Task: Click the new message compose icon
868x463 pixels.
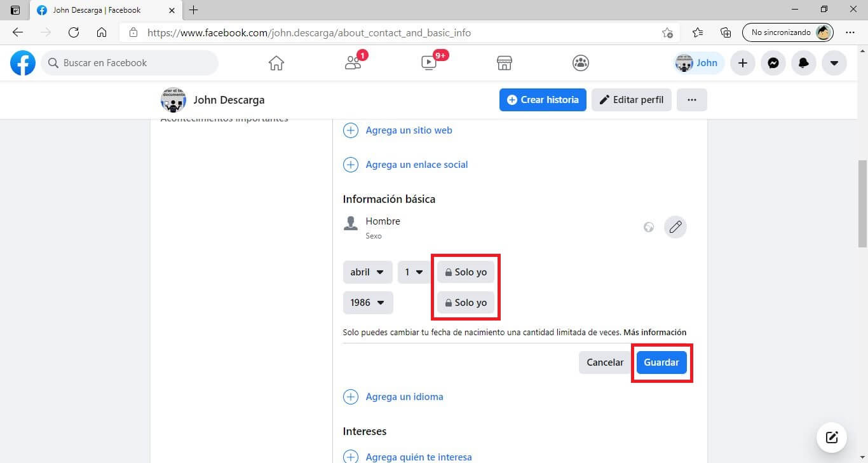Action: tap(832, 437)
